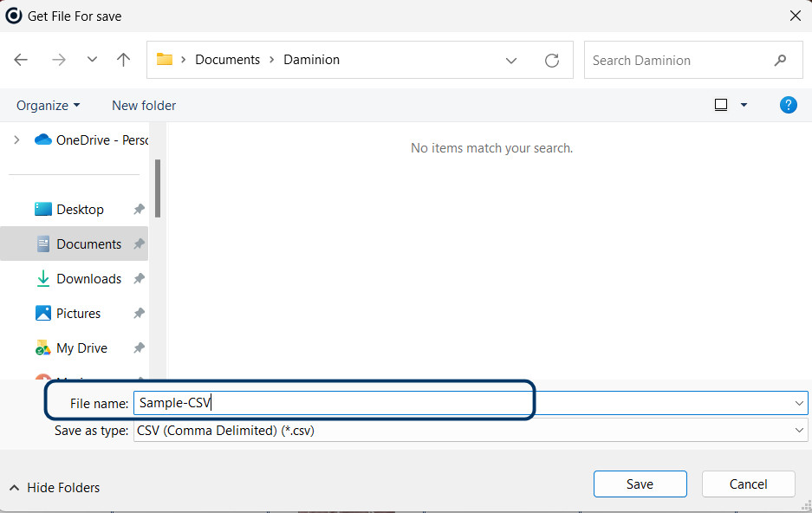Expand the OneDrive tree node
This screenshot has height=513, width=812.
click(x=16, y=140)
